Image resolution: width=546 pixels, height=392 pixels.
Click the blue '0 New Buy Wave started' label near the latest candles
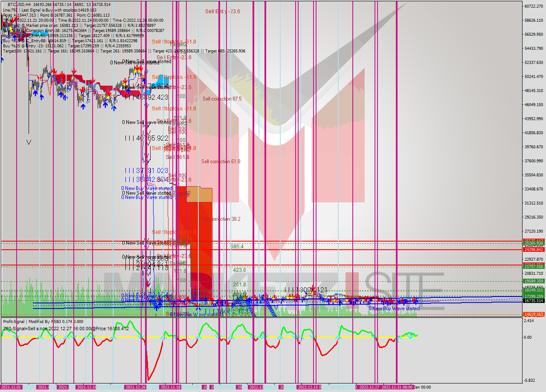coord(394,308)
